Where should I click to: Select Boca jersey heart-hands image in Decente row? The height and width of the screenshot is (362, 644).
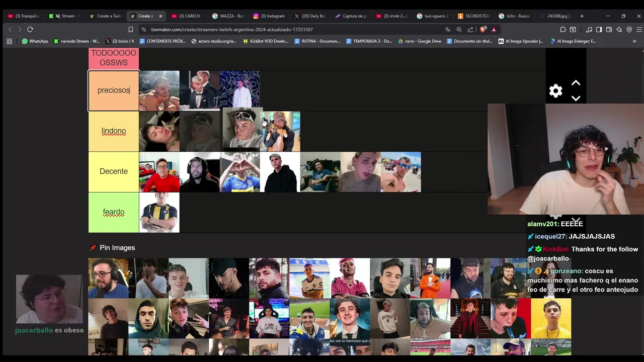tap(240, 172)
